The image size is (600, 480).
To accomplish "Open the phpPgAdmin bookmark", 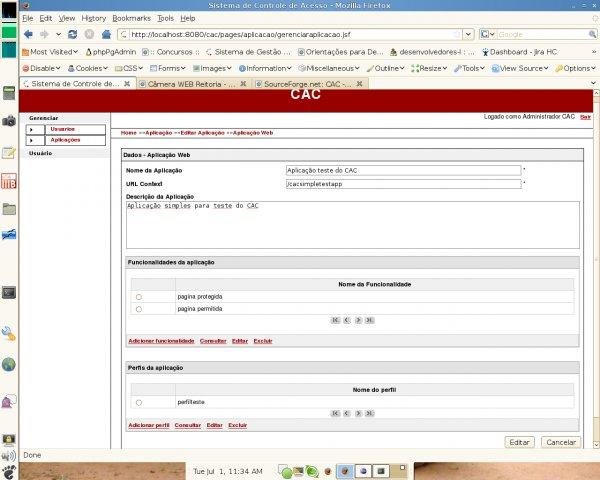I will (x=111, y=52).
